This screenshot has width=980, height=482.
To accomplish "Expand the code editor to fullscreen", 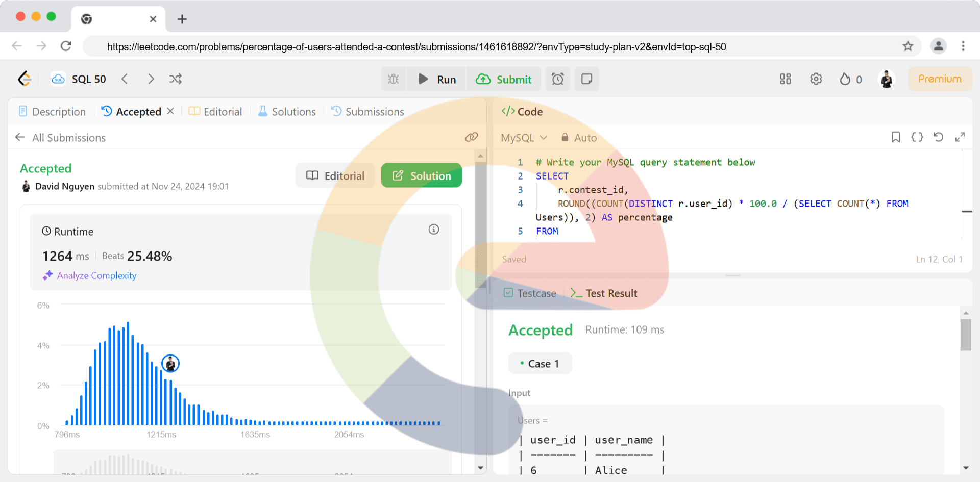I will tap(960, 137).
